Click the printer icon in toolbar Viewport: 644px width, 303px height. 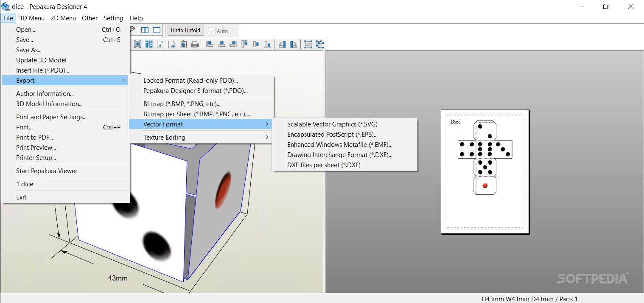[195, 44]
